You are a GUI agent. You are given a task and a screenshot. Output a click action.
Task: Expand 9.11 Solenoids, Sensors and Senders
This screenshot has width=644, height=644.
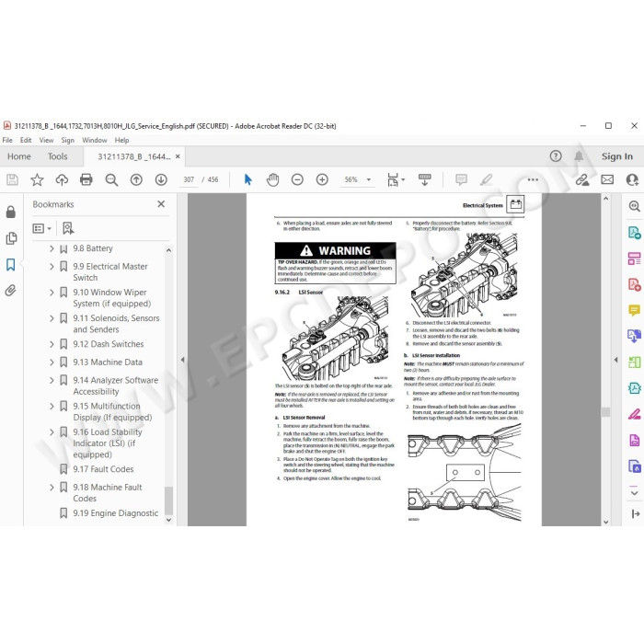52,318
